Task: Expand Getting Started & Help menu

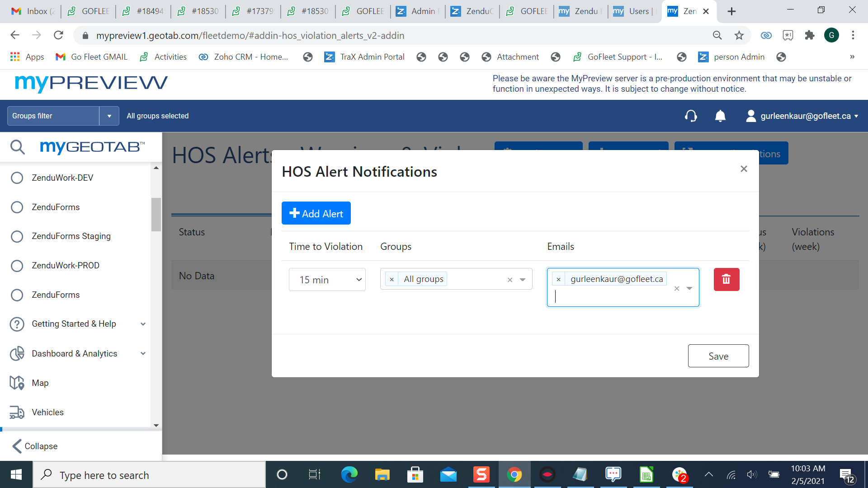Action: click(143, 324)
